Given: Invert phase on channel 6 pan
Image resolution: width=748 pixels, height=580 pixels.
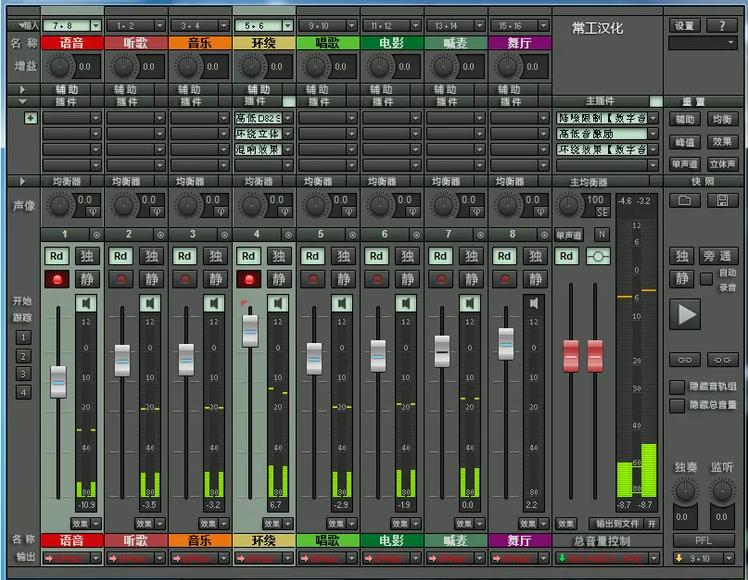Looking at the screenshot, I should [412, 212].
